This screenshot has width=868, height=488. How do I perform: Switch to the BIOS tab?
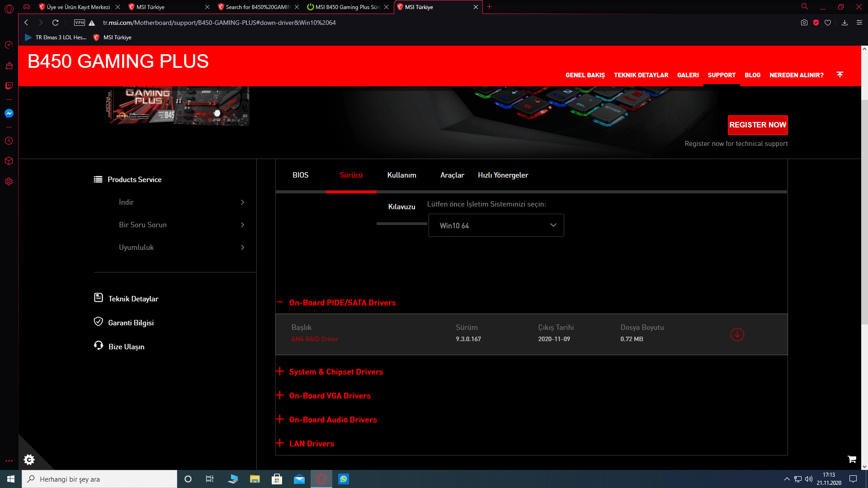tap(300, 175)
